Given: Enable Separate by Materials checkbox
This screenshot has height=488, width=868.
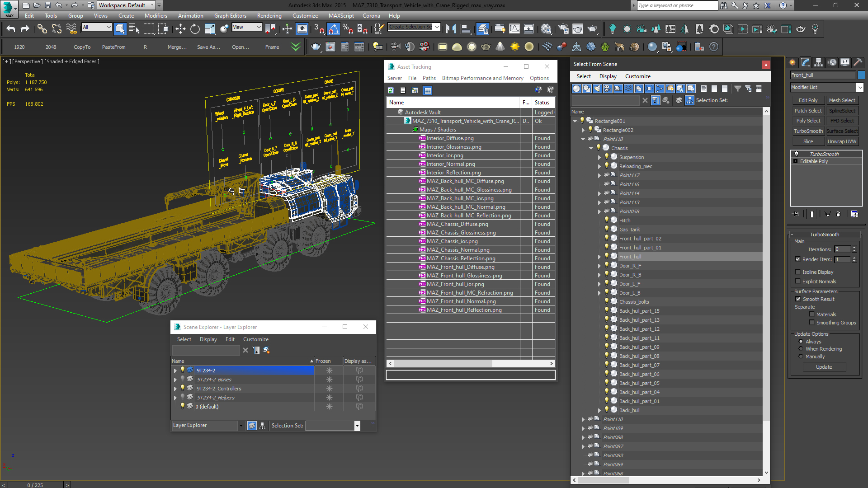Looking at the screenshot, I should click(x=811, y=314).
